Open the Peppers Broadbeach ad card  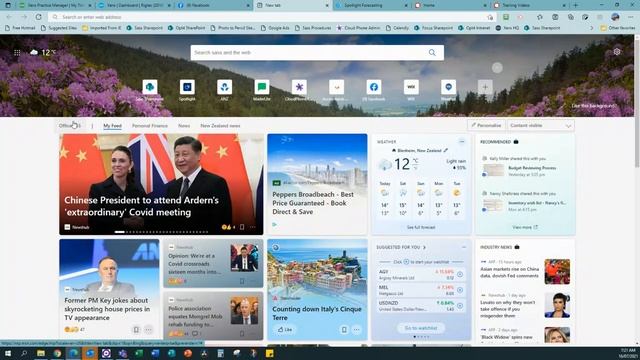pyautogui.click(x=317, y=184)
